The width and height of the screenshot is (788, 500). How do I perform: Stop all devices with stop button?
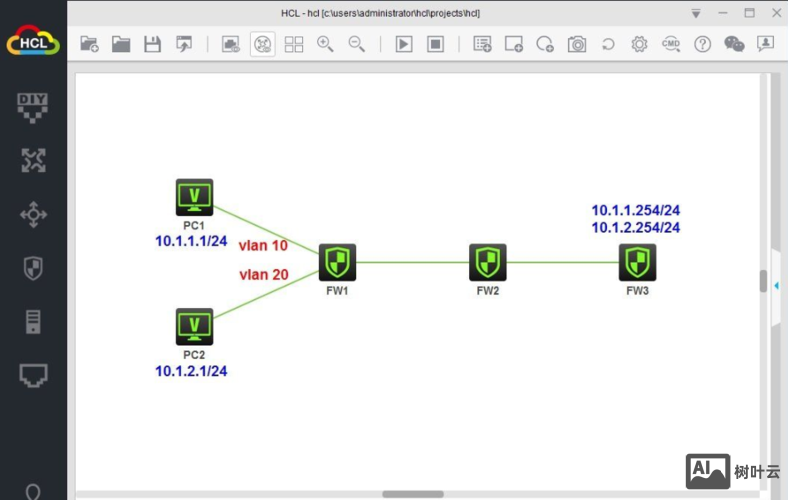(435, 44)
